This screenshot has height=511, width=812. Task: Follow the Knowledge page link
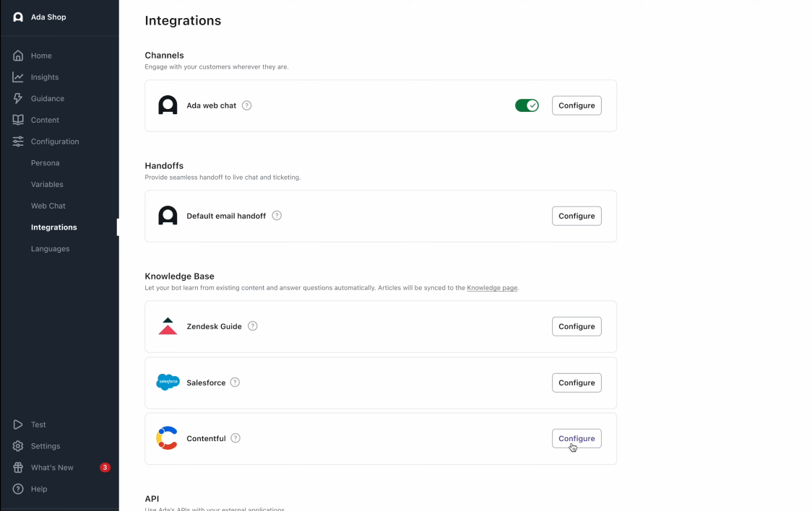click(492, 288)
